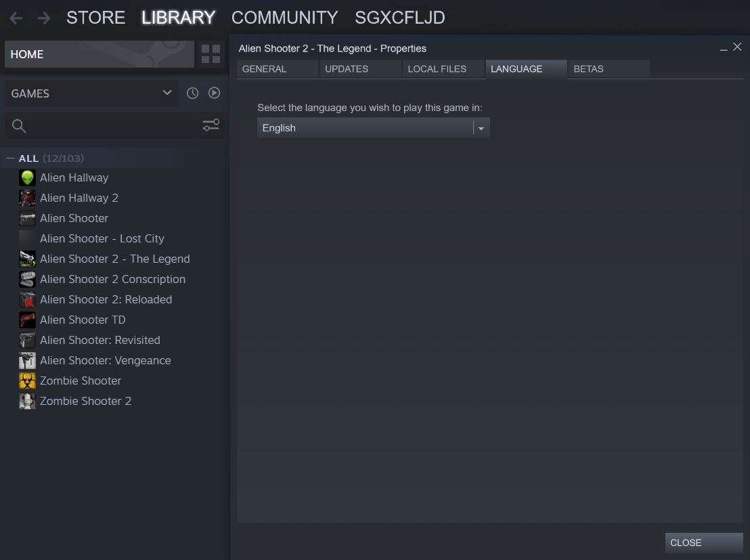This screenshot has height=560, width=750.
Task: Open the STORE menu
Action: click(x=95, y=18)
